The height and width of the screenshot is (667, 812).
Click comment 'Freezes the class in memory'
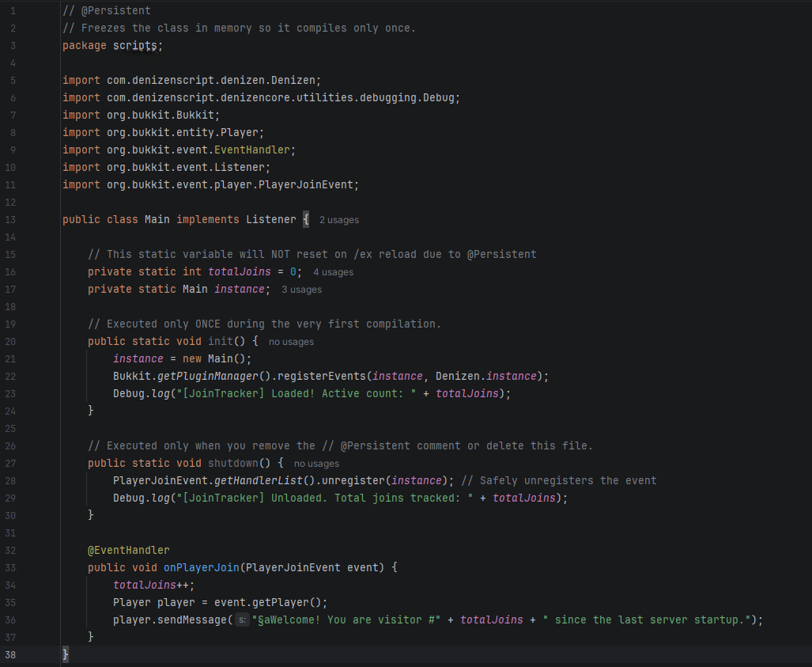[240, 28]
